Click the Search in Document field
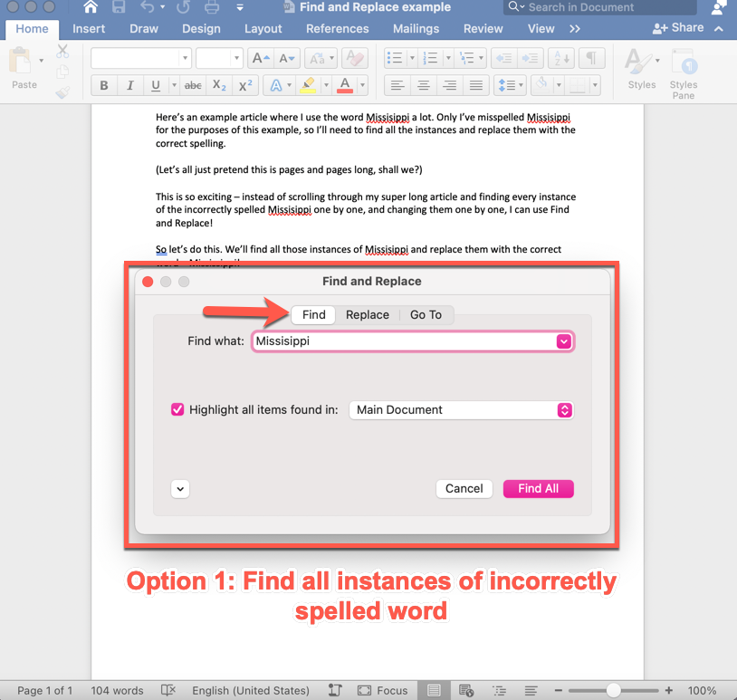 [x=600, y=7]
